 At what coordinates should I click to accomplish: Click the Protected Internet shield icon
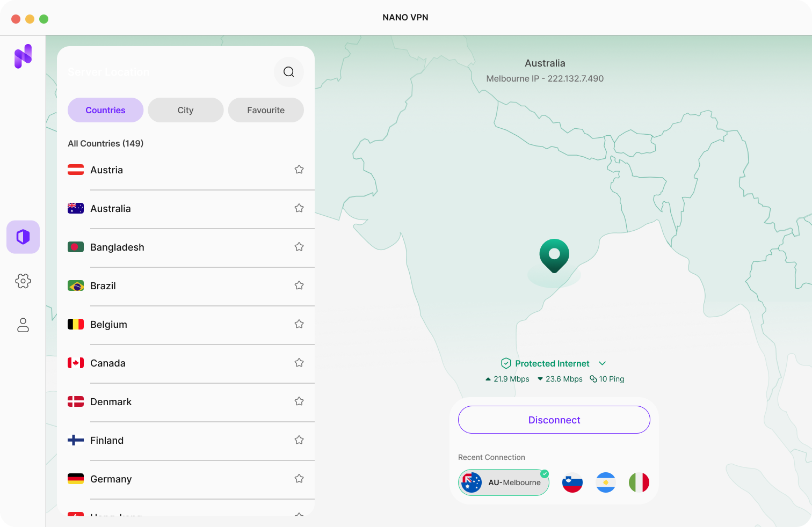506,363
